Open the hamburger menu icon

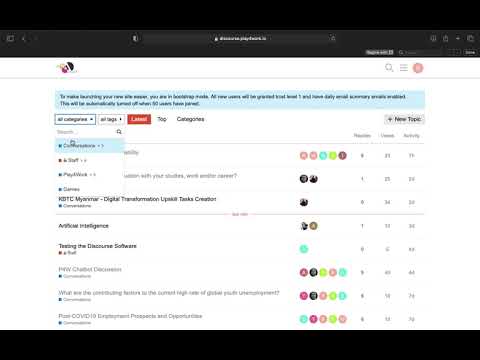[404, 68]
